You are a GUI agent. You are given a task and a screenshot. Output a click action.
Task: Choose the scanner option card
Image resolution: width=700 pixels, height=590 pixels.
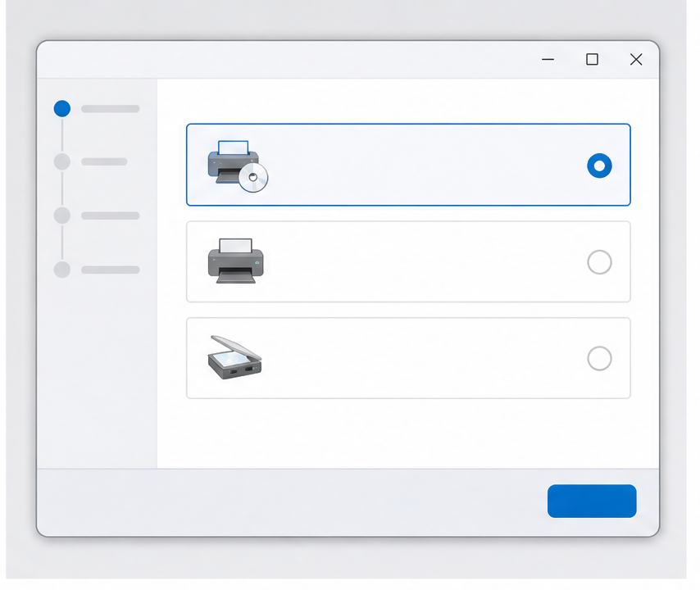coord(408,358)
